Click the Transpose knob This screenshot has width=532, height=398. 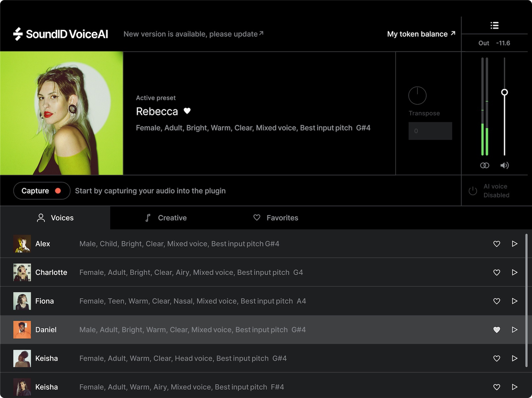pos(417,95)
